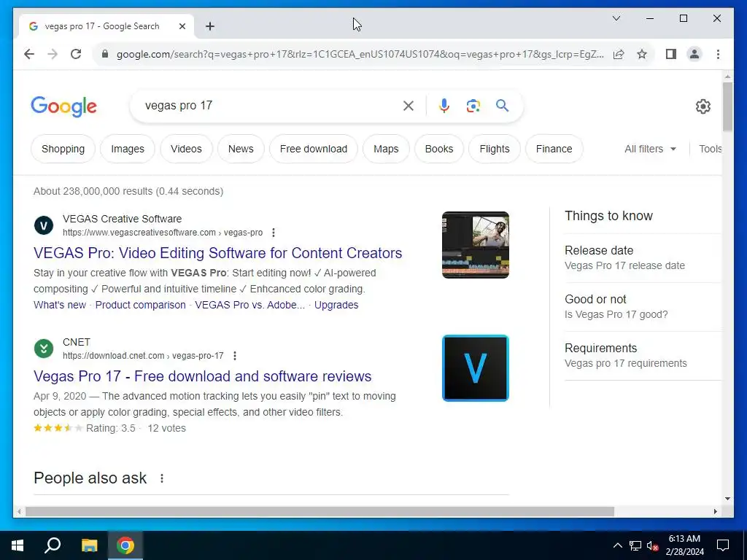Click the browser forward arrow

tap(53, 54)
